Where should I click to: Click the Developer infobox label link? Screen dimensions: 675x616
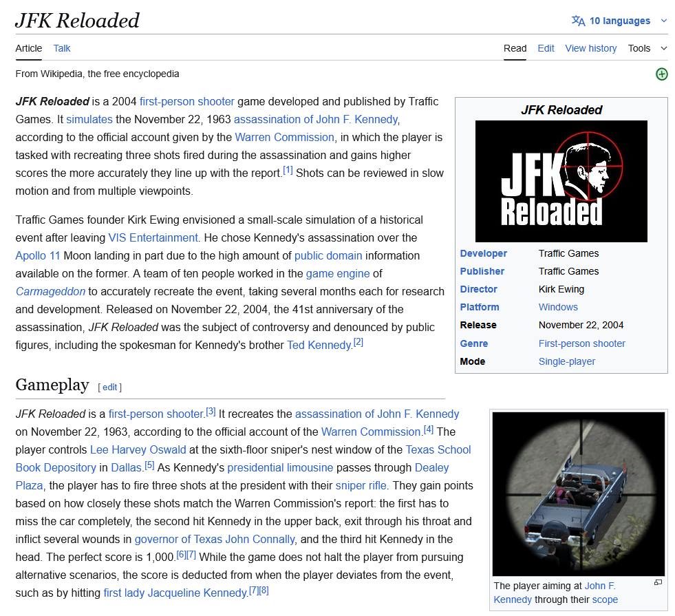pos(483,253)
